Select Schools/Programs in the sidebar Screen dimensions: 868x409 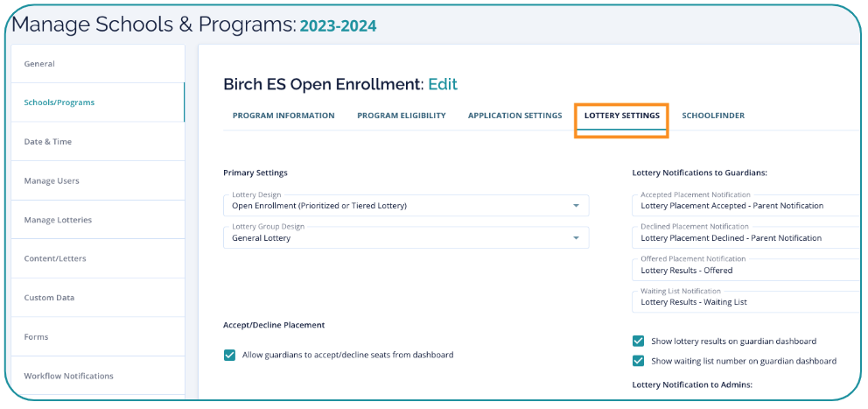59,102
